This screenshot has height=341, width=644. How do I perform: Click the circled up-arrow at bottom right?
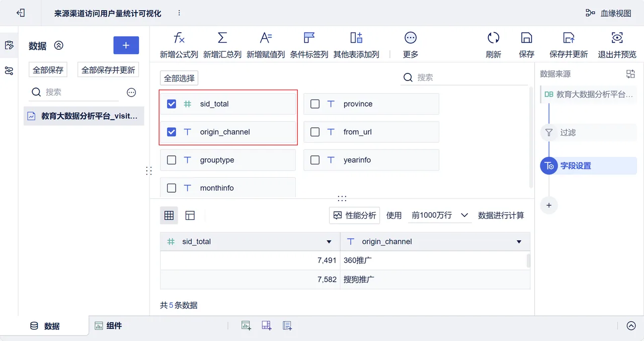[x=631, y=326]
